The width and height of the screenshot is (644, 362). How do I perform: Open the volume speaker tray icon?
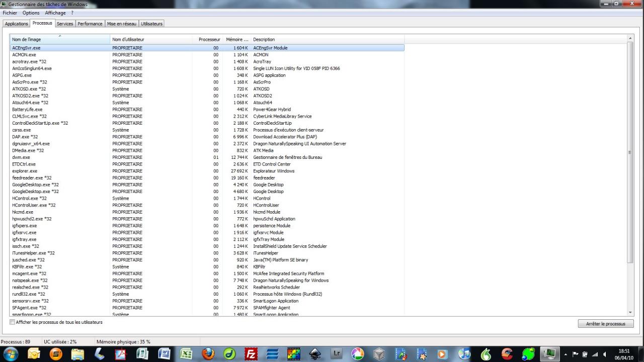605,354
